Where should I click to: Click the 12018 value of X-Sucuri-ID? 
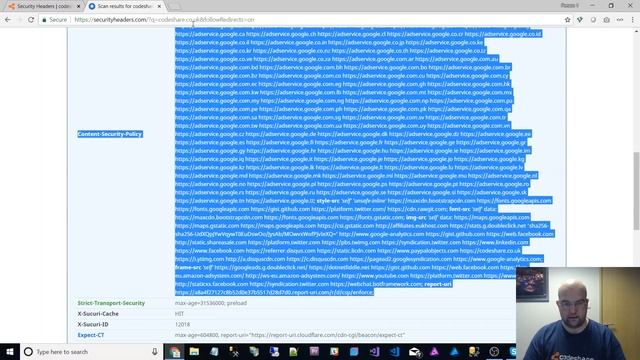coord(182,324)
